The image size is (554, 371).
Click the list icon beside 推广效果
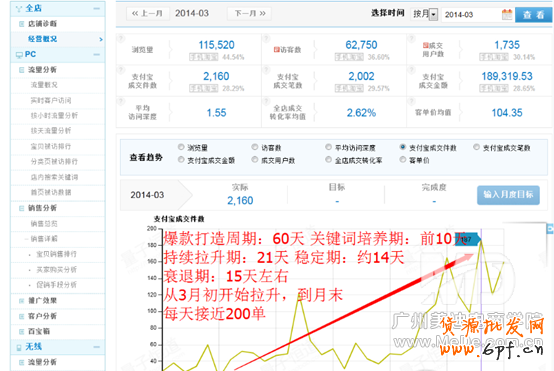pos(22,301)
